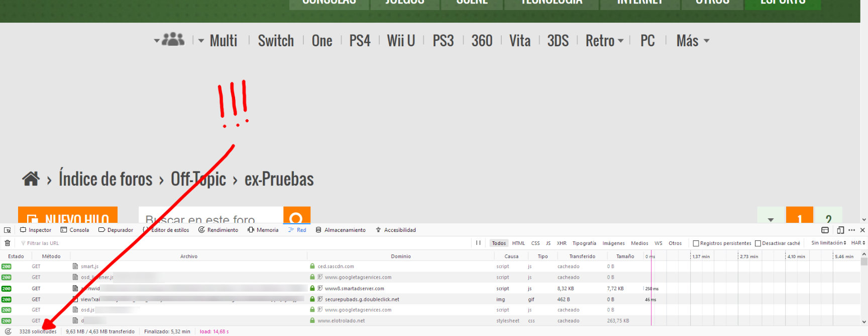Screen dimensions: 868x336
Task: Click file icon of osd.js row
Action: click(x=75, y=310)
